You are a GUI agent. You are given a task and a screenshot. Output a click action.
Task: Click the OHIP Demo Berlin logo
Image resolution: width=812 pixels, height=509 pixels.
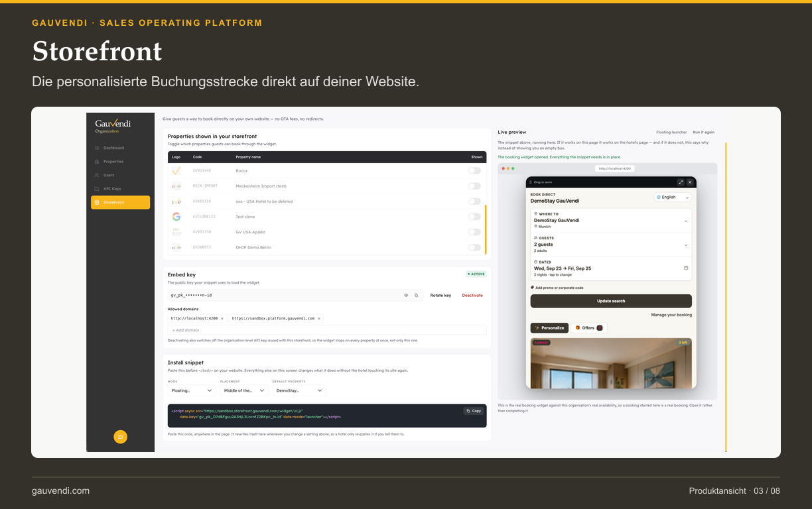(x=176, y=247)
